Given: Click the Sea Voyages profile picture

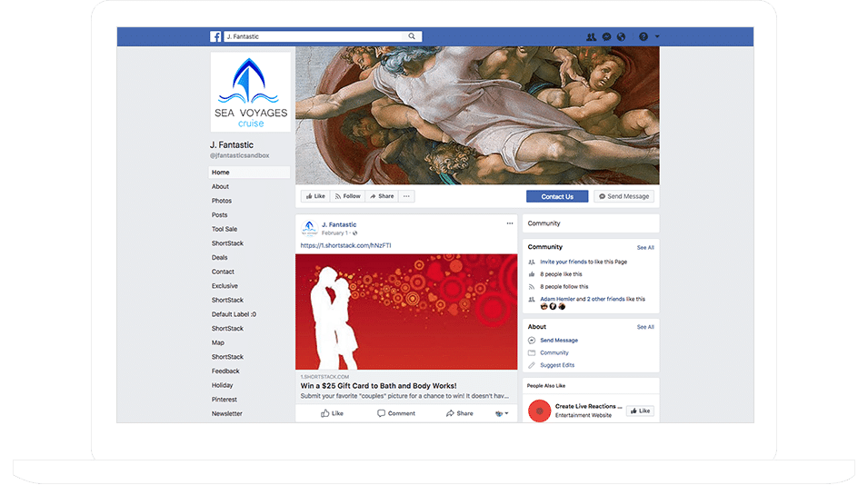Looking at the screenshot, I should tap(250, 92).
